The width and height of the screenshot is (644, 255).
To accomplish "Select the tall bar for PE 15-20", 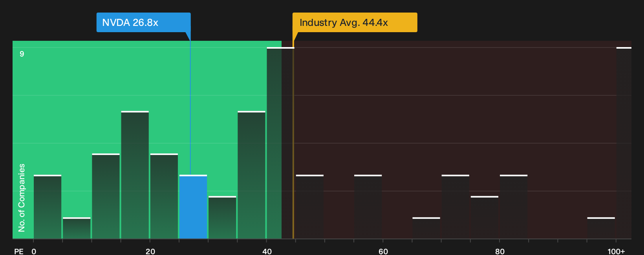I will click(135, 175).
